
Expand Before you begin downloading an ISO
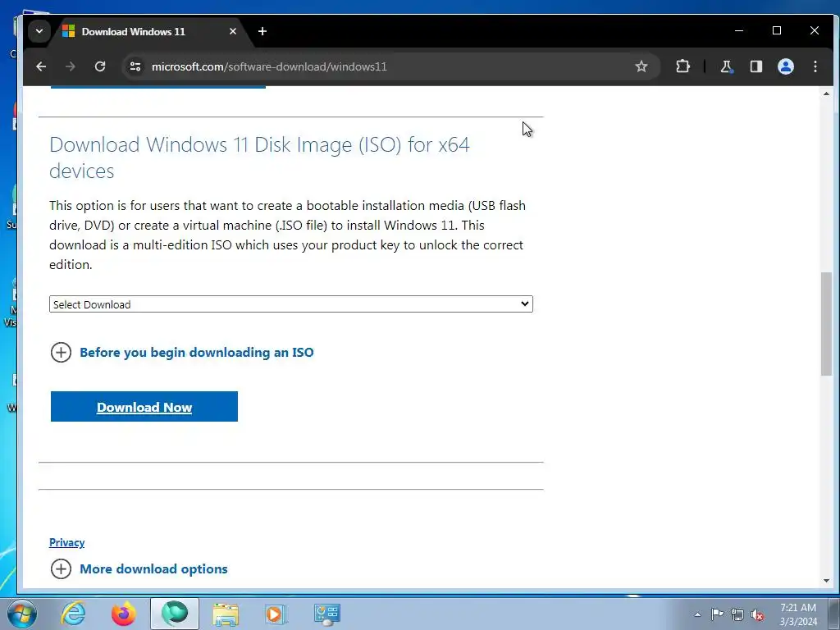click(x=182, y=353)
